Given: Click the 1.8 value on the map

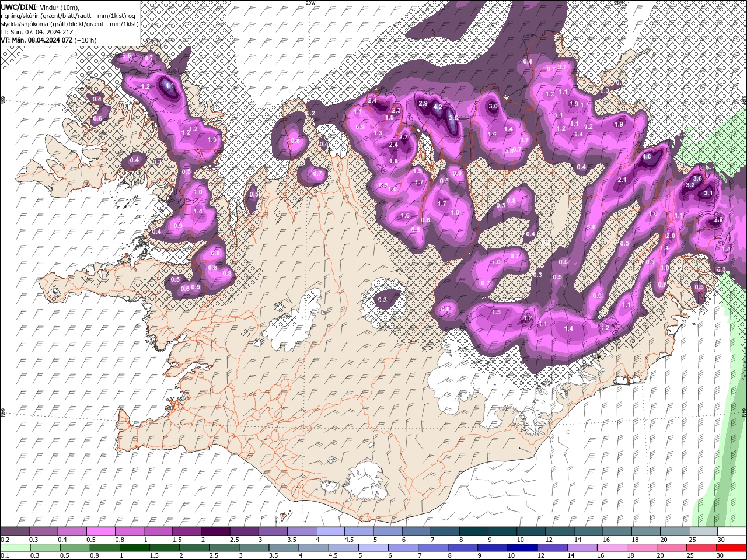Looking at the screenshot, I should pos(390,117).
